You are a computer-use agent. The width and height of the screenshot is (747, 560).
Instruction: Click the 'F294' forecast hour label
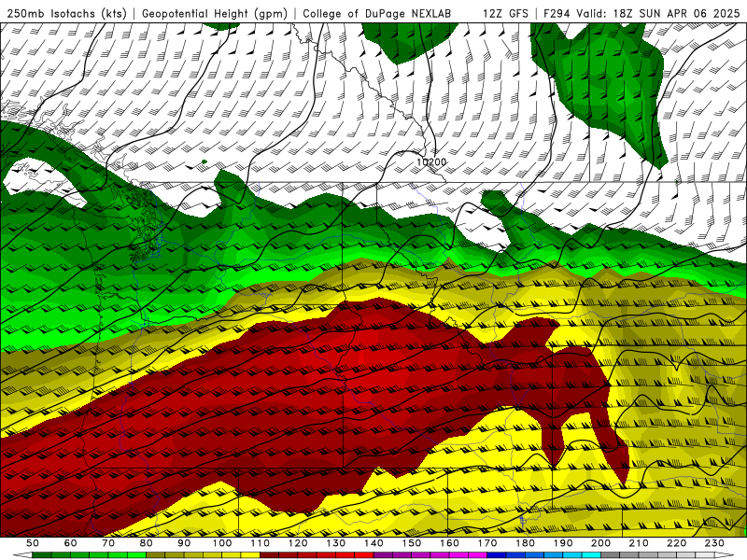tap(557, 14)
